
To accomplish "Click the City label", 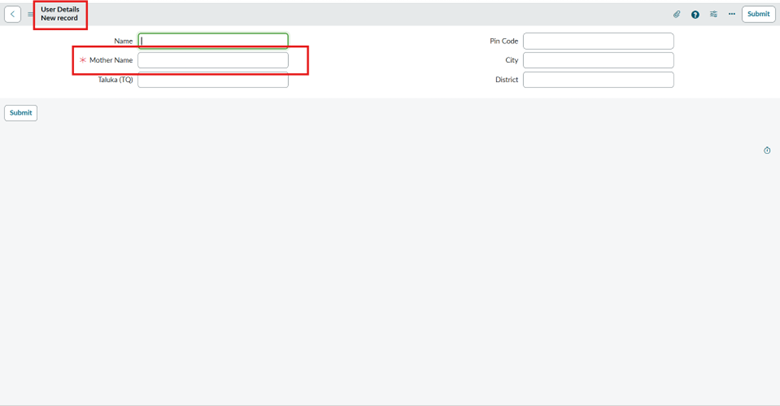I will (x=511, y=60).
